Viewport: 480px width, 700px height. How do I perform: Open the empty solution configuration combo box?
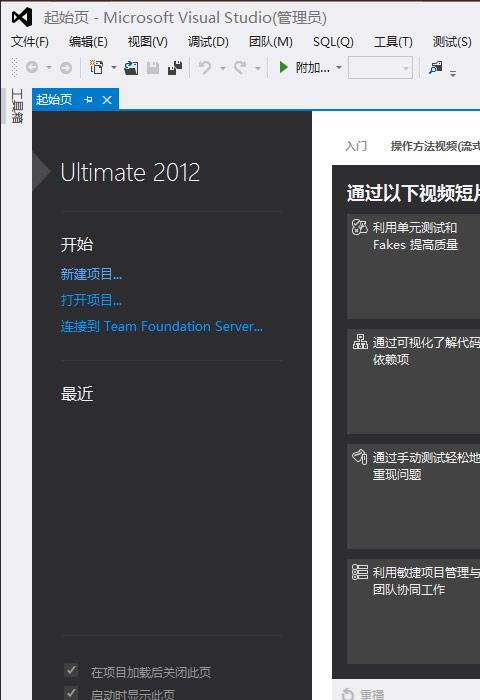click(x=380, y=68)
